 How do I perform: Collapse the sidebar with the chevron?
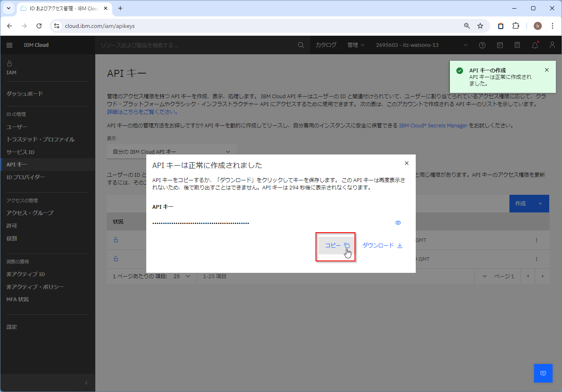tap(86, 383)
